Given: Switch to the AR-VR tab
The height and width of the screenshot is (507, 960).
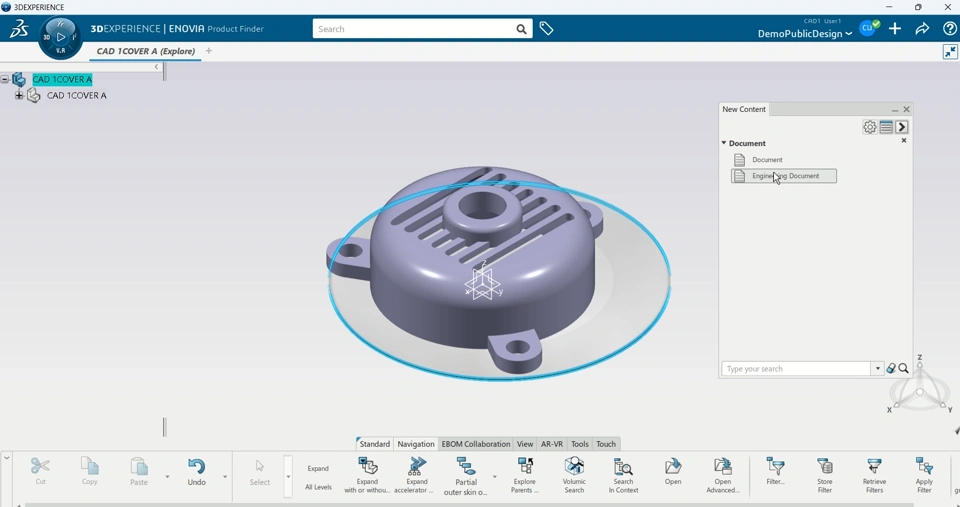Looking at the screenshot, I should 552,444.
